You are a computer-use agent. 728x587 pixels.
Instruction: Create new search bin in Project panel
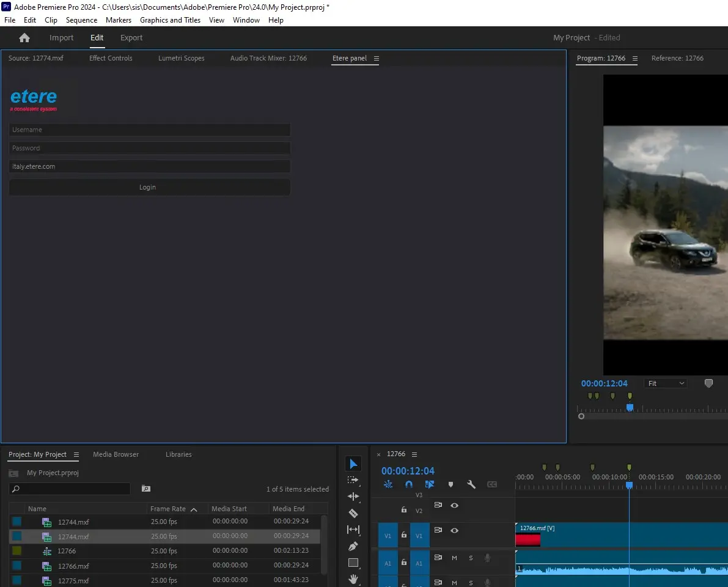145,489
